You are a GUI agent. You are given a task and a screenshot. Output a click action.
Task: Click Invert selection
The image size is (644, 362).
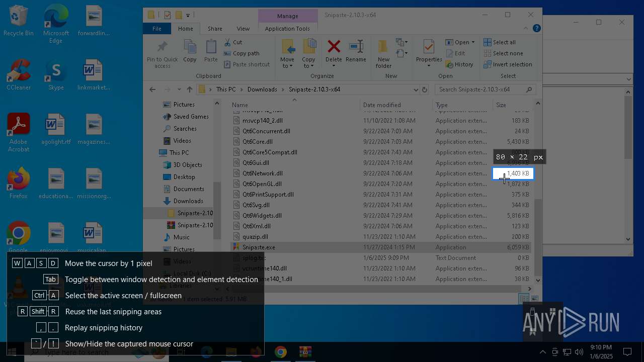point(508,64)
